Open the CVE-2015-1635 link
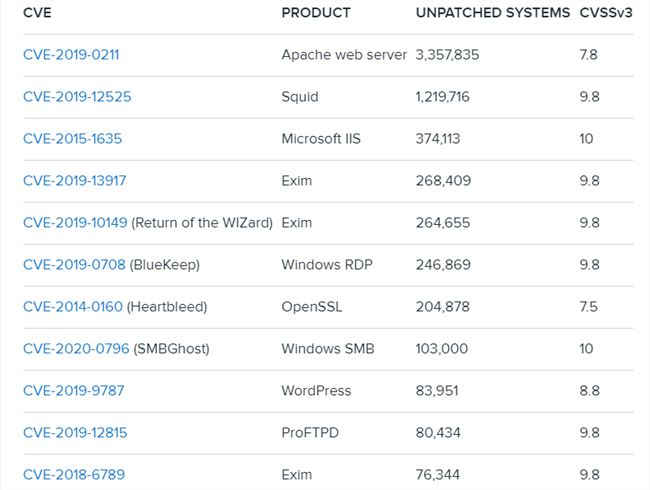650x490 pixels. pyautogui.click(x=73, y=138)
